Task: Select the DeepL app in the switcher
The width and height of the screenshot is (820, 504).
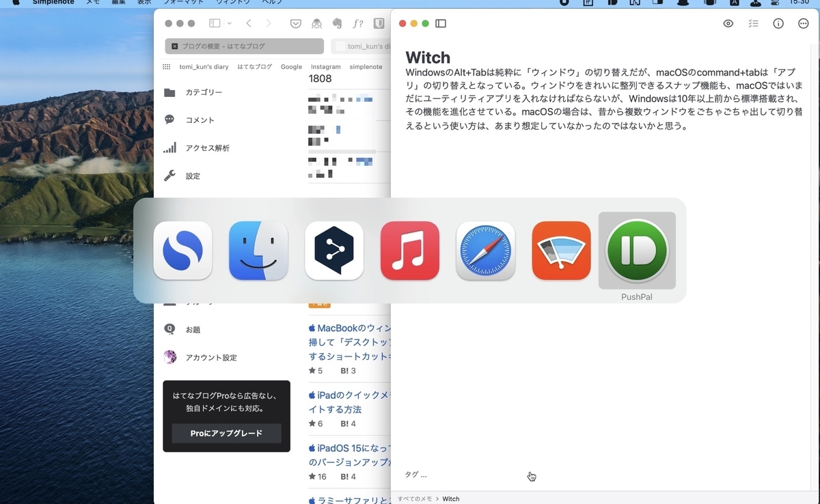Action: click(x=334, y=251)
